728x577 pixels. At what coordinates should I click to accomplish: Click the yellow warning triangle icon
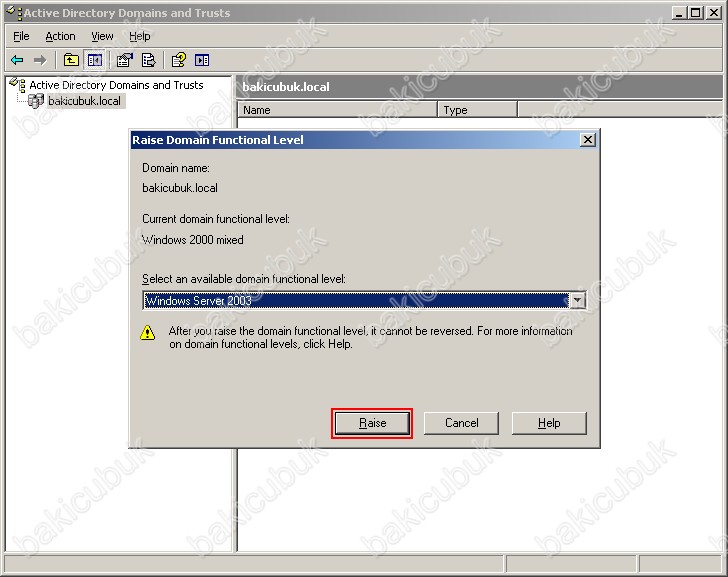point(149,333)
